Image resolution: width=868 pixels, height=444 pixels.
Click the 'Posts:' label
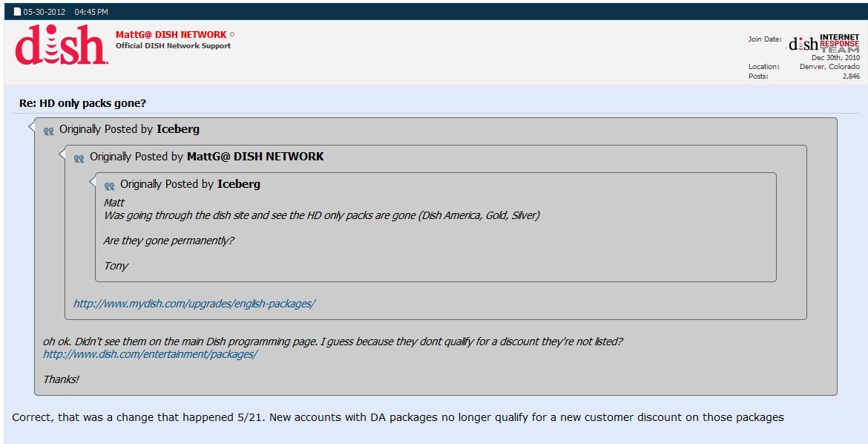tap(758, 76)
